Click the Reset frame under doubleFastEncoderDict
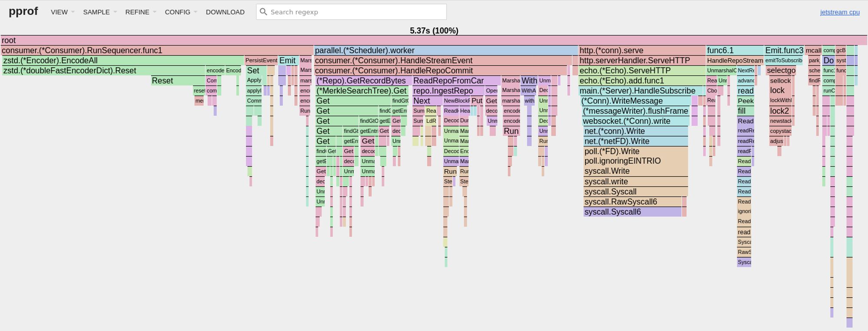Image resolution: width=868 pixels, height=331 pixels. (x=178, y=81)
